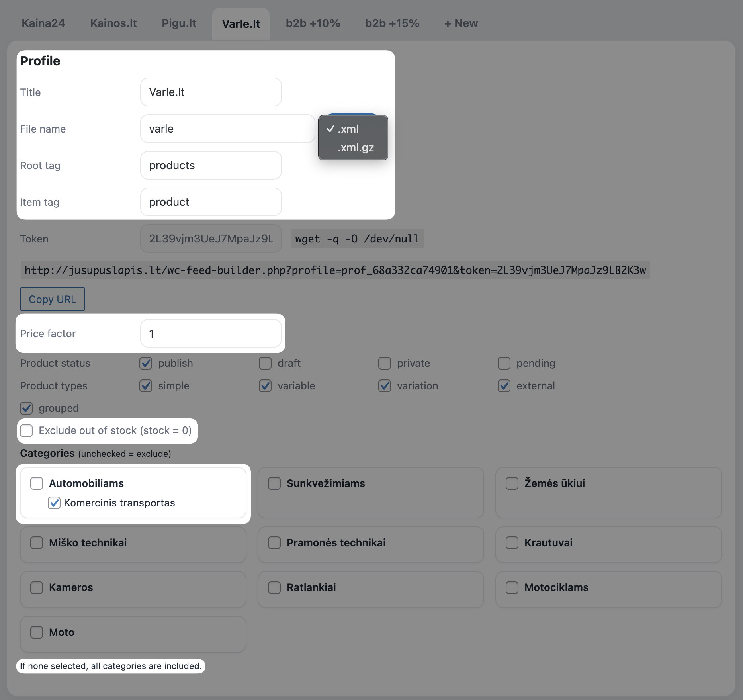The width and height of the screenshot is (743, 700).
Task: Edit the Title input field
Action: point(211,92)
